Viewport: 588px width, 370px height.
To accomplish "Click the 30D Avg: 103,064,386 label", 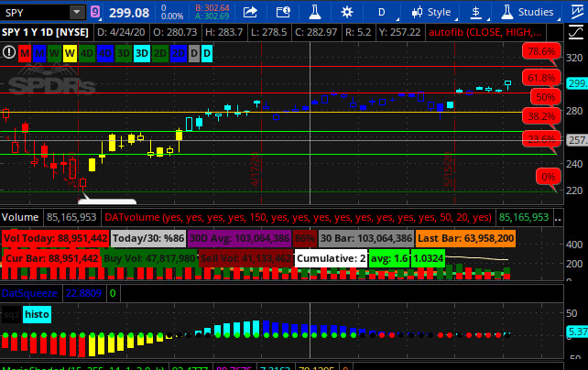I will point(239,238).
